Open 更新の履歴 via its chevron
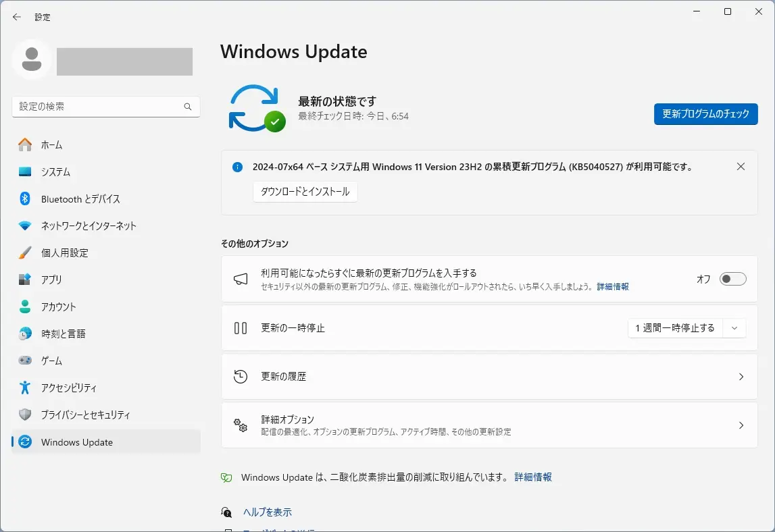This screenshot has height=532, width=775. pos(741,377)
